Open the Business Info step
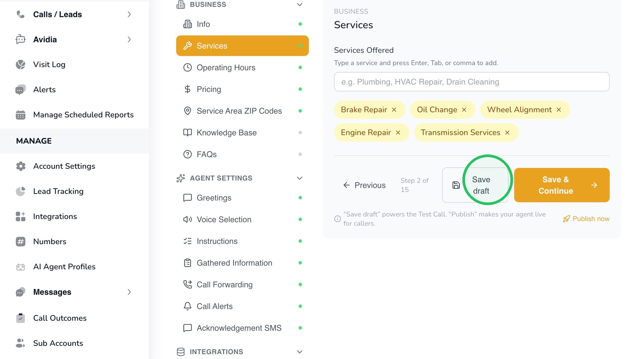 click(x=243, y=24)
